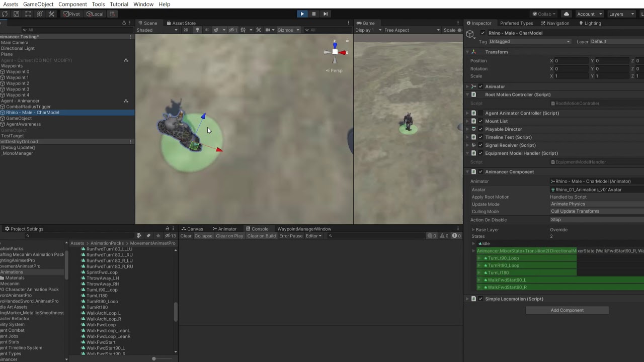Lock the Hierarchy panel
Screen dimensions: 644x362
tap(124, 23)
